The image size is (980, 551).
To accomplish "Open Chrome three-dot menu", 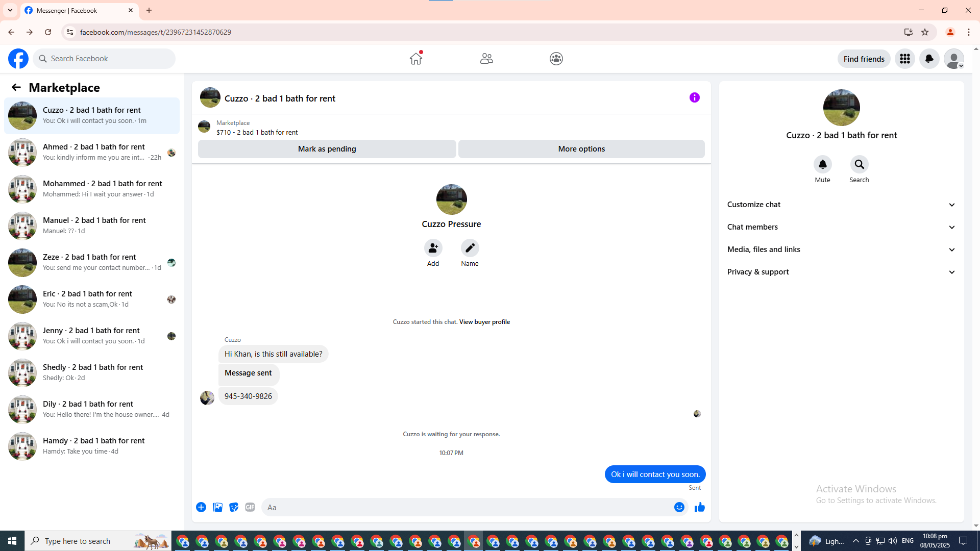I will coord(969,32).
